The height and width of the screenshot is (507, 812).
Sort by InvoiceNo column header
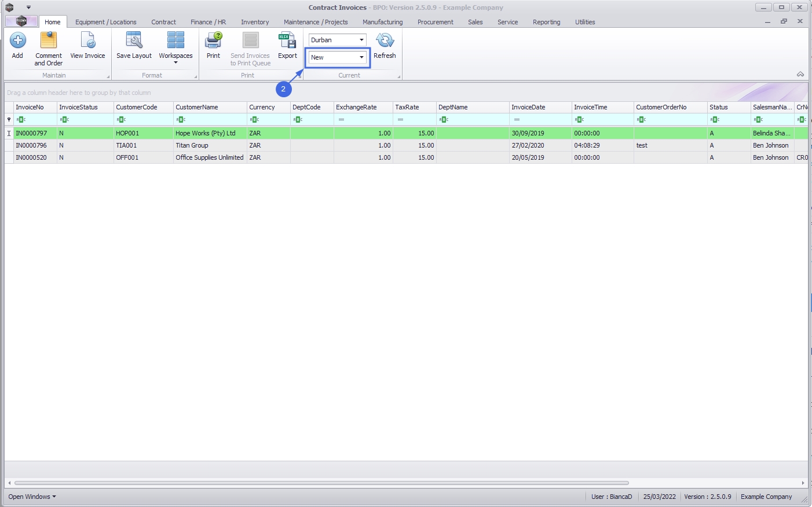tap(35, 107)
